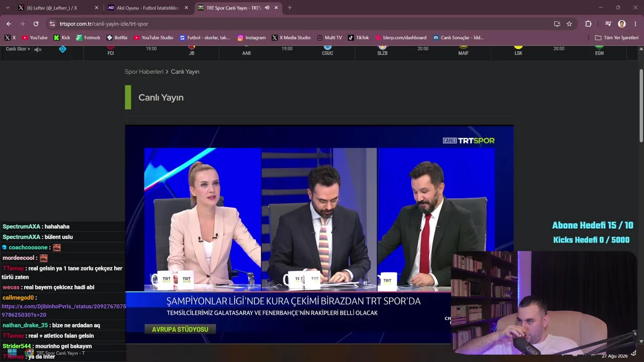This screenshot has height=362, width=644.
Task: Open the media controls toolbar icon
Action: (x=608, y=24)
